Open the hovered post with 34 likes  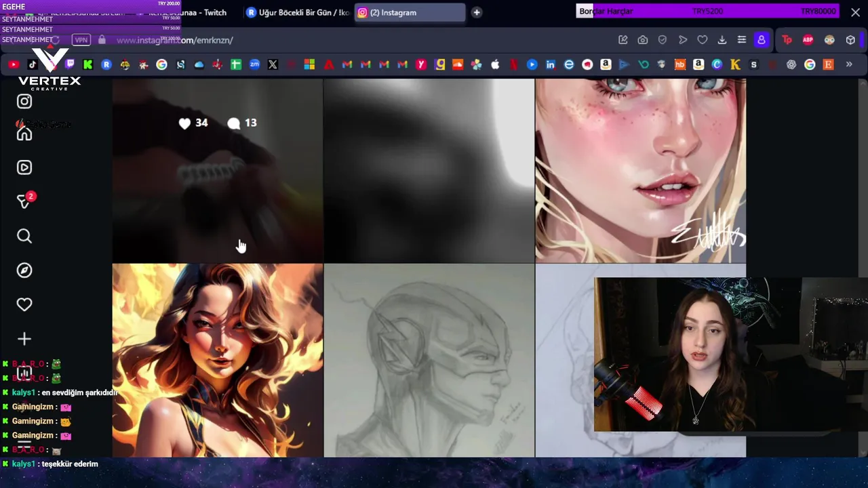(x=218, y=170)
